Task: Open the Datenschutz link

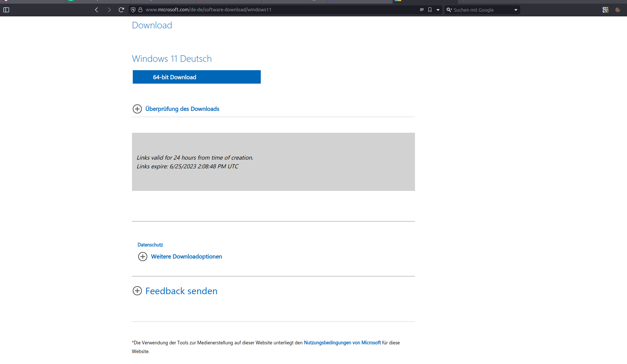Action: coord(150,245)
